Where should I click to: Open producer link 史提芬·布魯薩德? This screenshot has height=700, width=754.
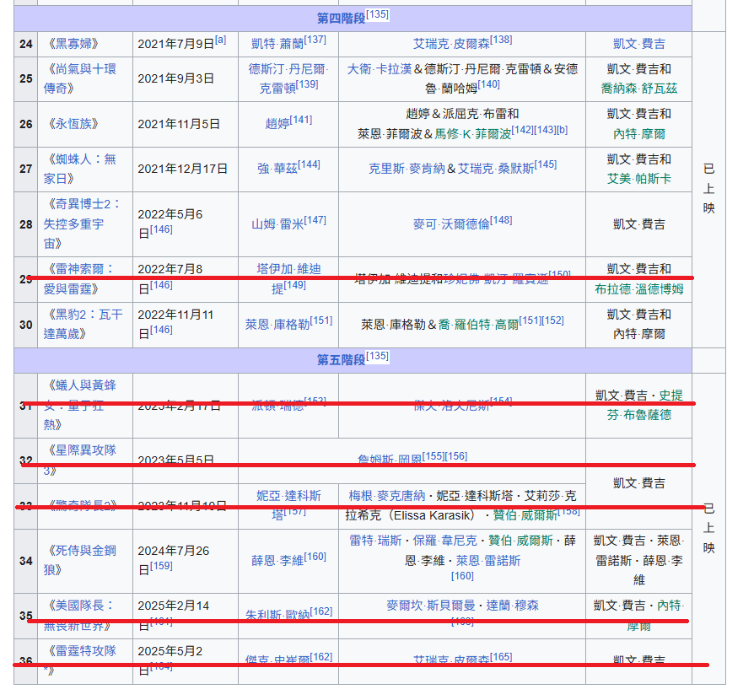645,406
